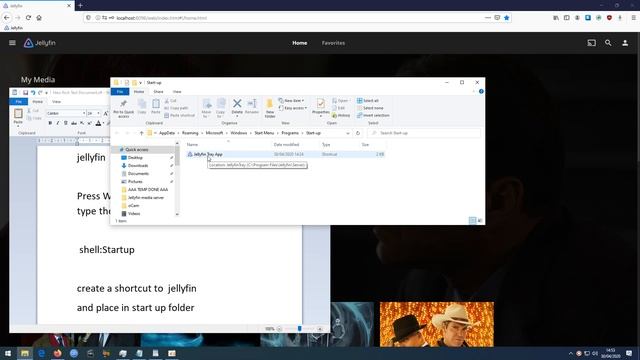
Task: Click the Delete icon in Explorer ribbon
Action: click(237, 107)
